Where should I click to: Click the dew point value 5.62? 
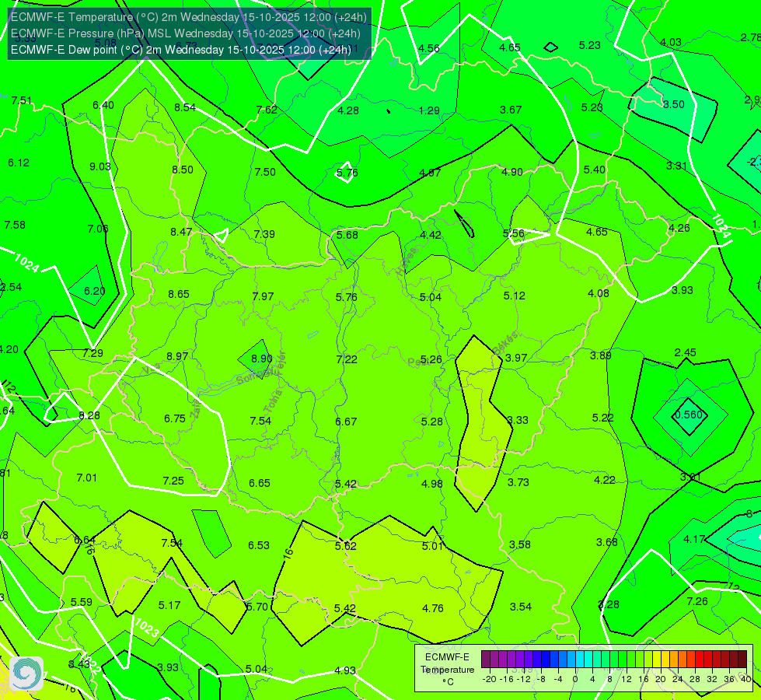point(346,546)
